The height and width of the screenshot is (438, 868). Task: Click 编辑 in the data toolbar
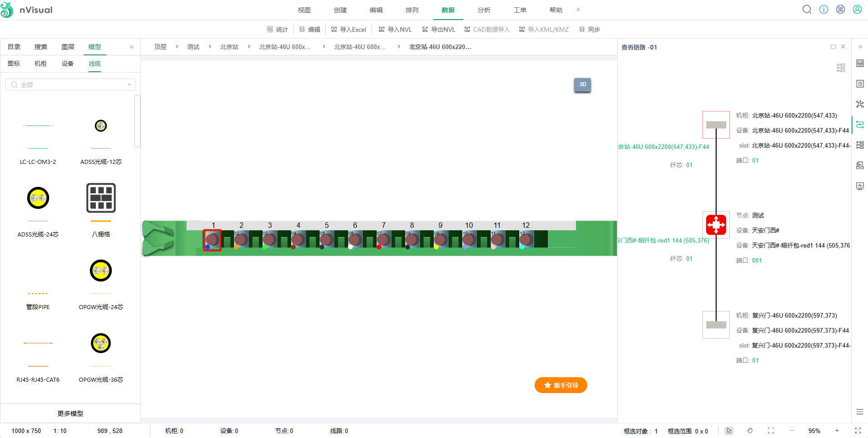310,30
